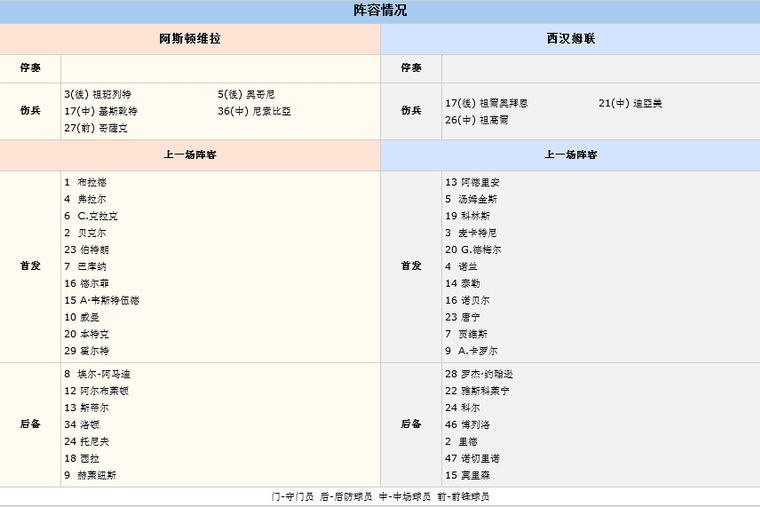Select substitute '34 洛顿'
The image size is (760, 507).
click(82, 425)
